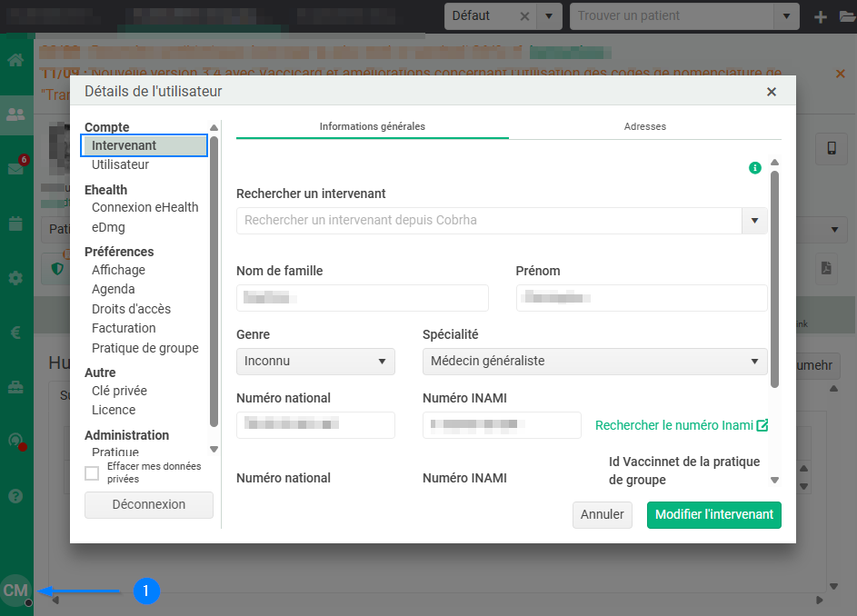
Task: Click the plus icon in top bar
Action: [821, 16]
